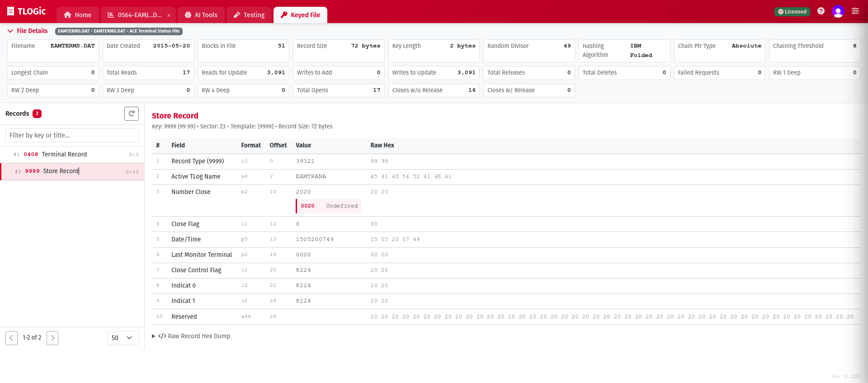Click the Offset column header
Viewport: 868px width, 383px height.
click(x=278, y=145)
